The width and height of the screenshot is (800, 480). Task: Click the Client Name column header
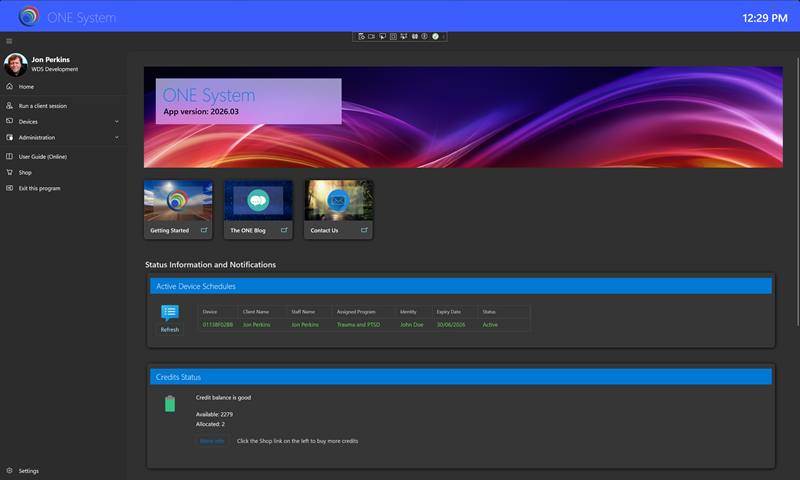(256, 312)
